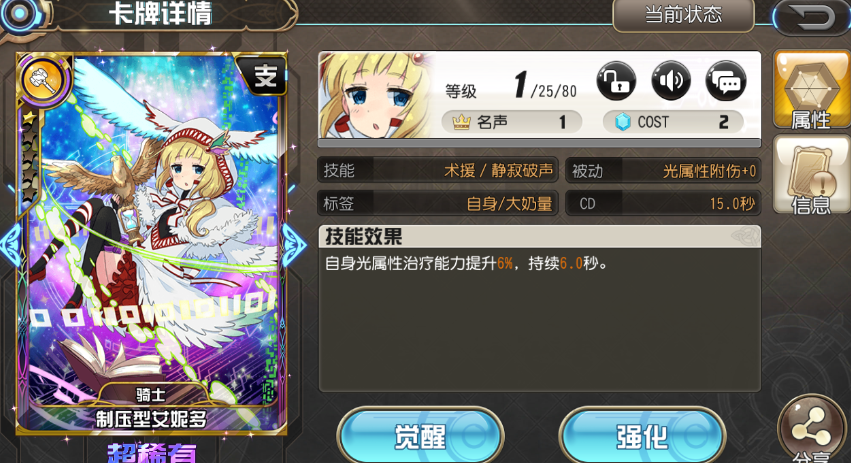Screen dimensions: 851x463
Task: Go to next card with right arrow
Action: pyautogui.click(x=294, y=246)
